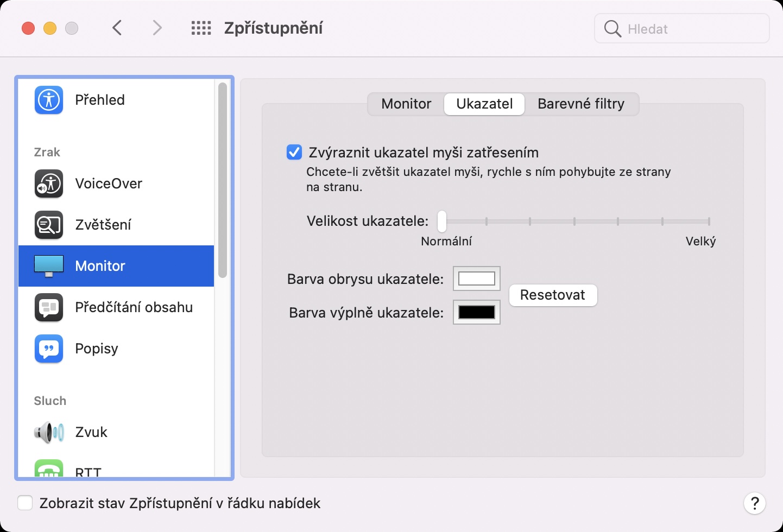The image size is (783, 532).
Task: Select the Ukazatel tab
Action: pyautogui.click(x=484, y=104)
